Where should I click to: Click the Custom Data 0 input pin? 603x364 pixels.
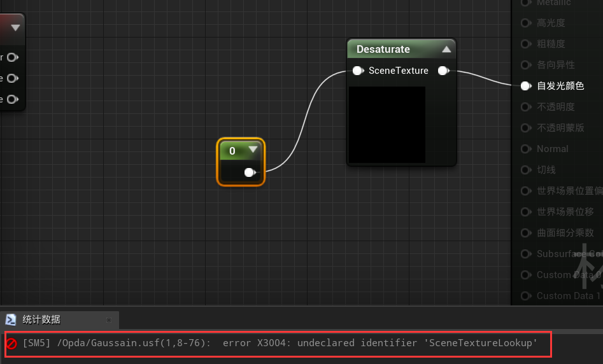tap(526, 275)
